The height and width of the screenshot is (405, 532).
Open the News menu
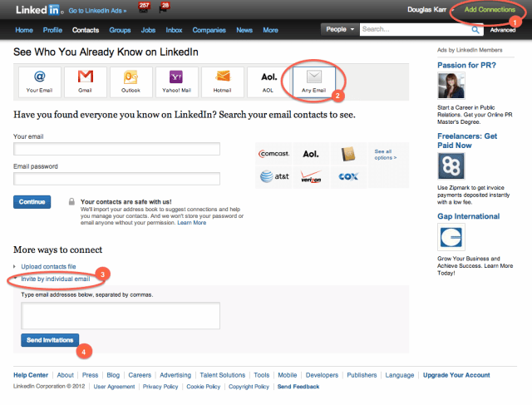tap(244, 30)
